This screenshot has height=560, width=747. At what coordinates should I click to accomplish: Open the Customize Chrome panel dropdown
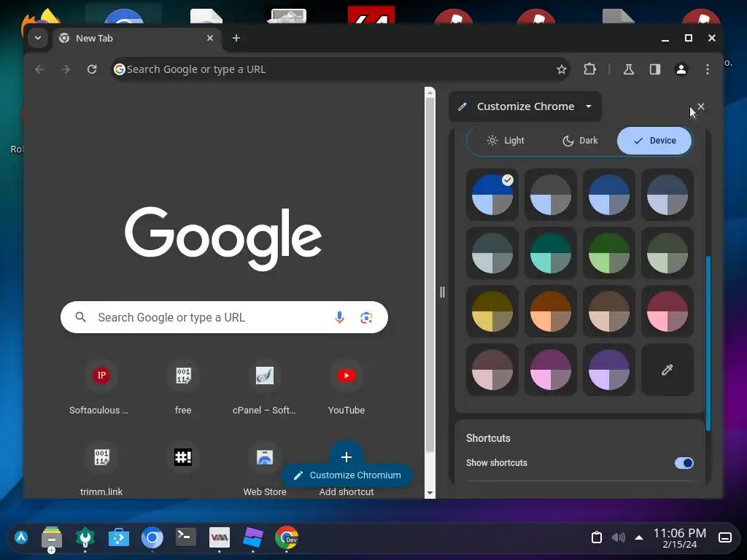click(525, 106)
